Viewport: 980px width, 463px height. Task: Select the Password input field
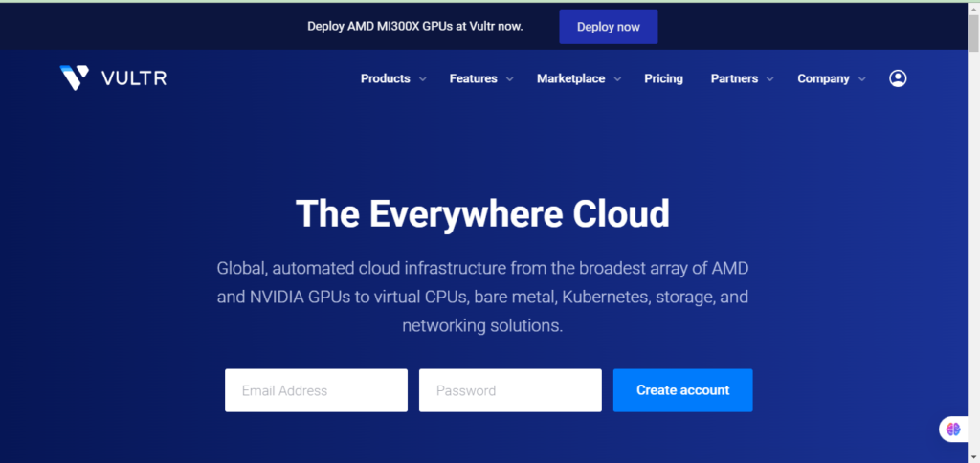(510, 390)
